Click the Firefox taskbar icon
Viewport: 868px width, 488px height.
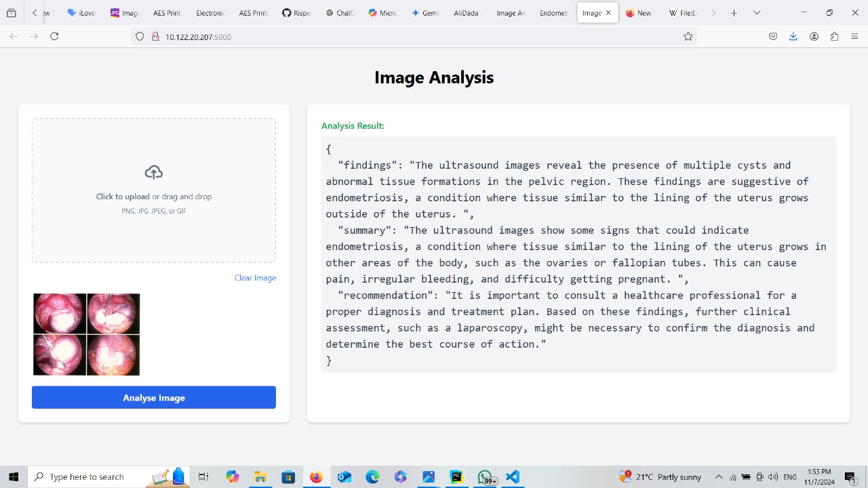click(x=316, y=477)
